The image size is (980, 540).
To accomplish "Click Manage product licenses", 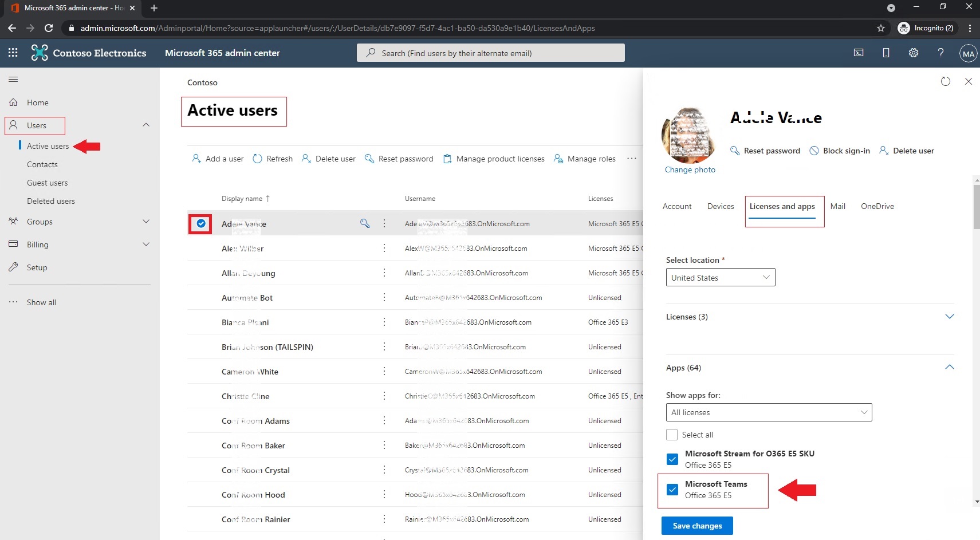I will (494, 159).
